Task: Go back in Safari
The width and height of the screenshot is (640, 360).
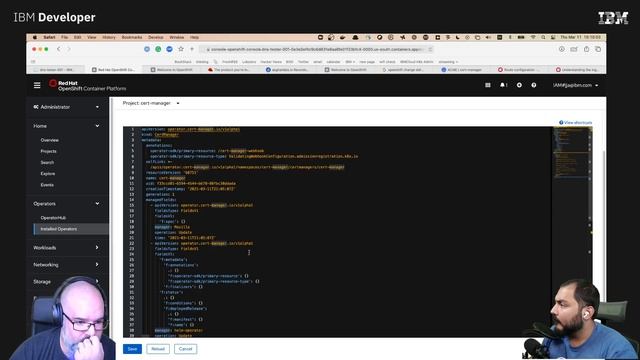Action: point(58,49)
